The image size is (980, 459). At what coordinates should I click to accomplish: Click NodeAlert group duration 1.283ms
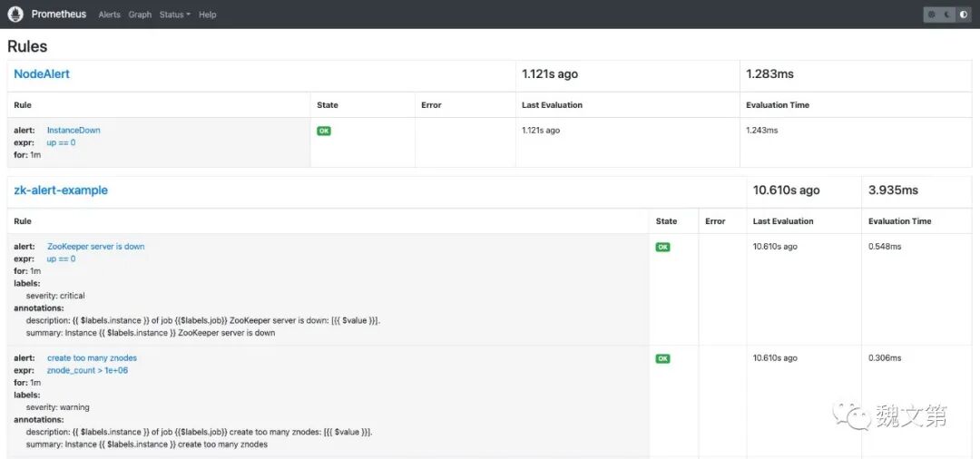770,73
